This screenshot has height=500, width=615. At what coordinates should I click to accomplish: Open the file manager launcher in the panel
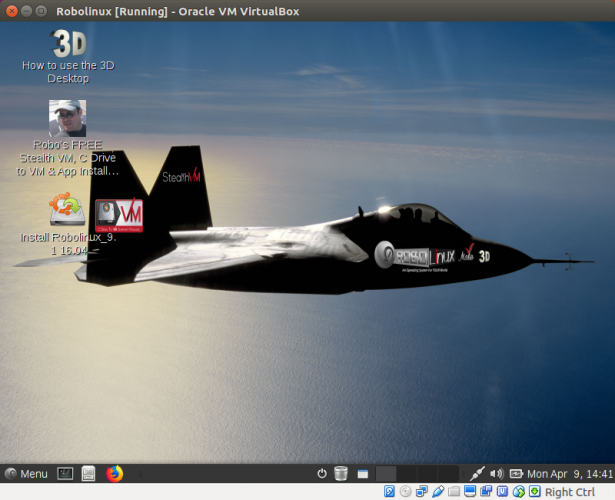click(x=88, y=474)
